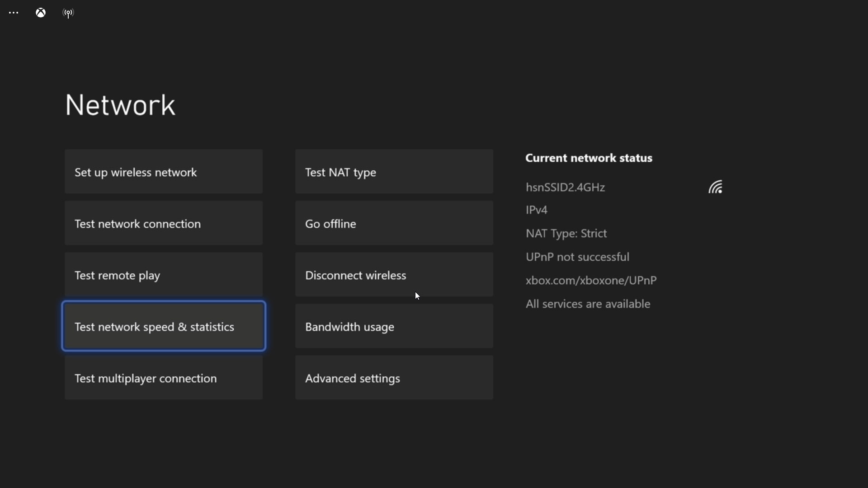This screenshot has width=868, height=488.
Task: Open xbox.com/xboxone/UPnP link
Action: tap(591, 280)
